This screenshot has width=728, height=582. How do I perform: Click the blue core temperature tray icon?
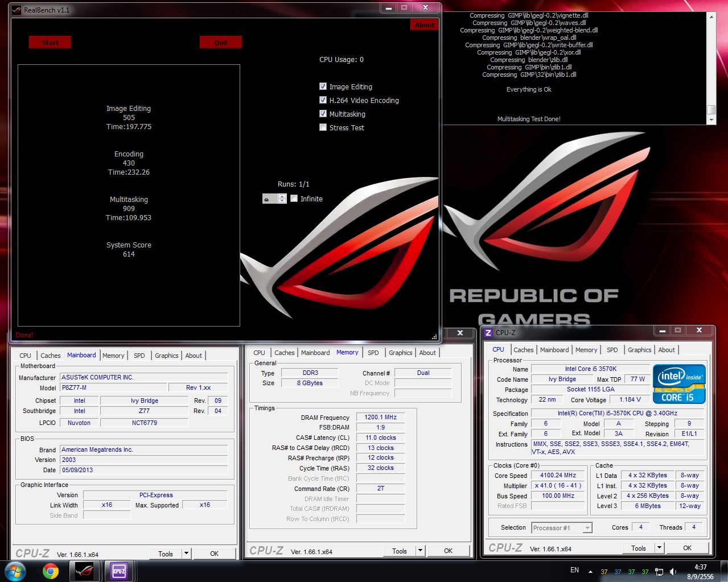(x=618, y=572)
